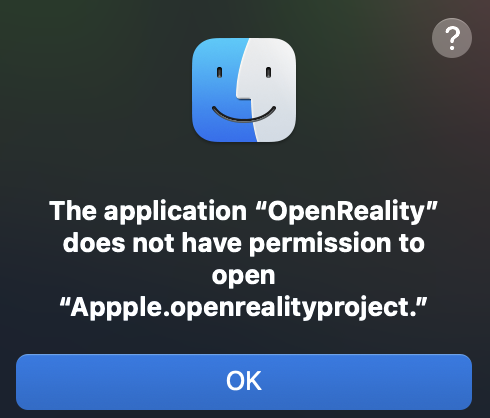Select the "OpenReality" app name text
The image size is (490, 418).
pyautogui.click(x=349, y=211)
